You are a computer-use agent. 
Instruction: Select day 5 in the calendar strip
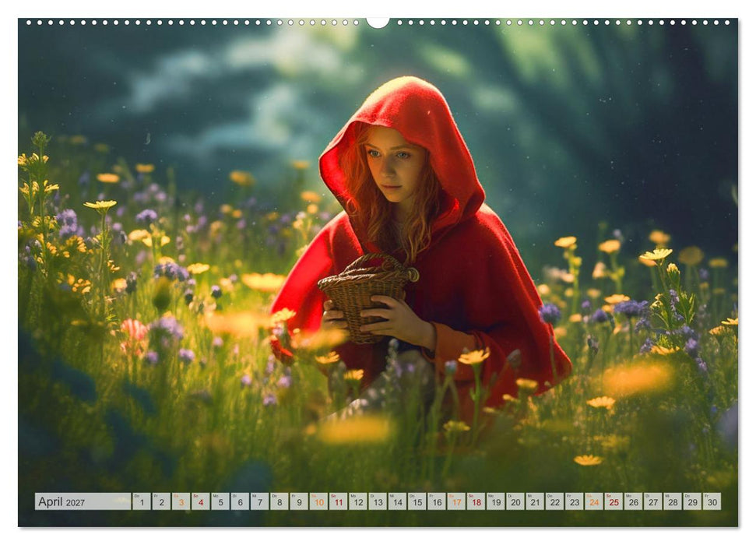click(x=220, y=501)
